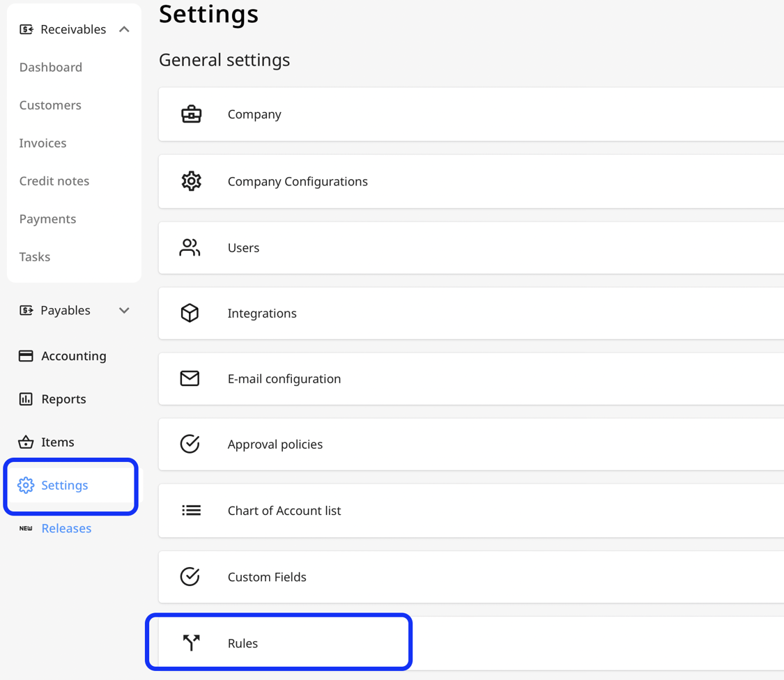The image size is (784, 680).
Task: Open the Dashboard menu item
Action: (50, 67)
